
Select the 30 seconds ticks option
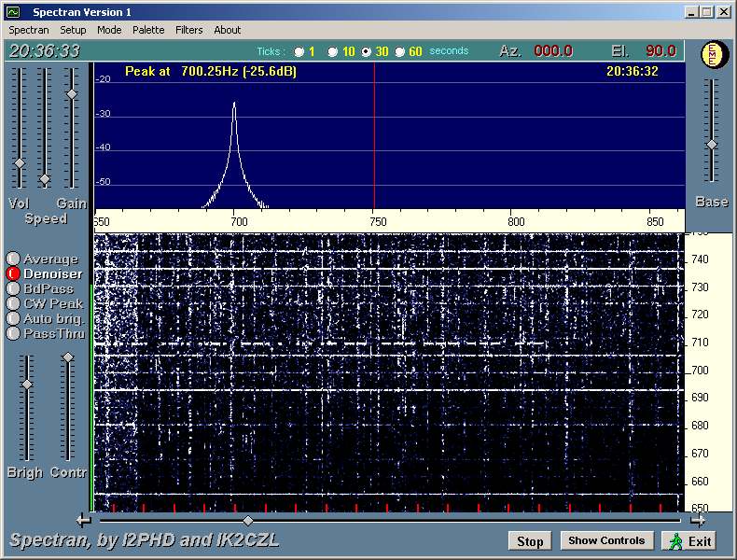pos(366,51)
